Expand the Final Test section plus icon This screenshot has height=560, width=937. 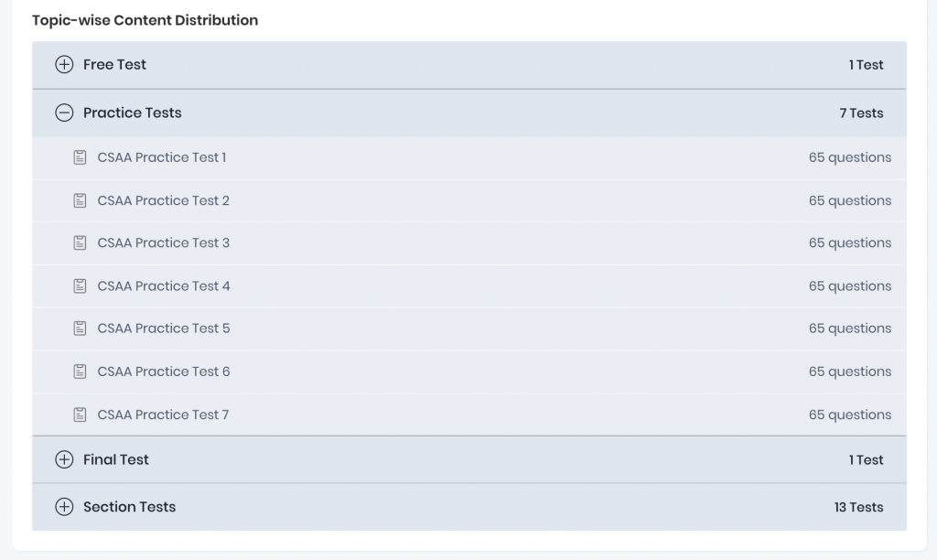(x=64, y=460)
